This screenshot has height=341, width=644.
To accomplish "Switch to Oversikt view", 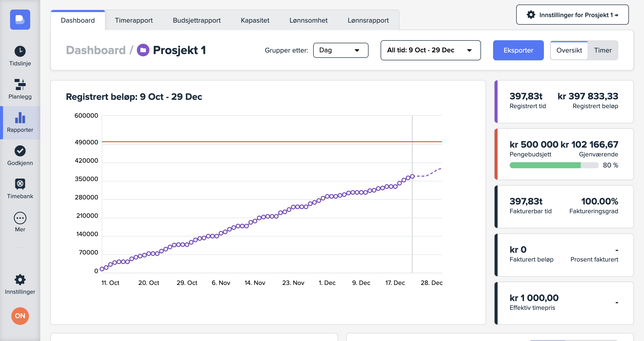I will click(x=569, y=50).
